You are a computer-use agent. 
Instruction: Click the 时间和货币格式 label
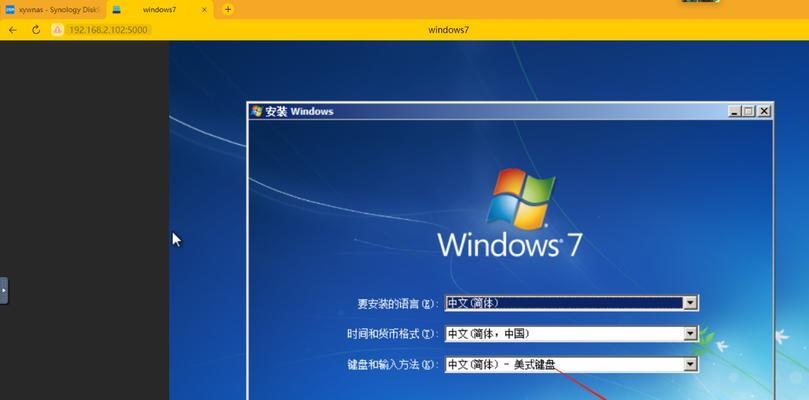click(392, 334)
